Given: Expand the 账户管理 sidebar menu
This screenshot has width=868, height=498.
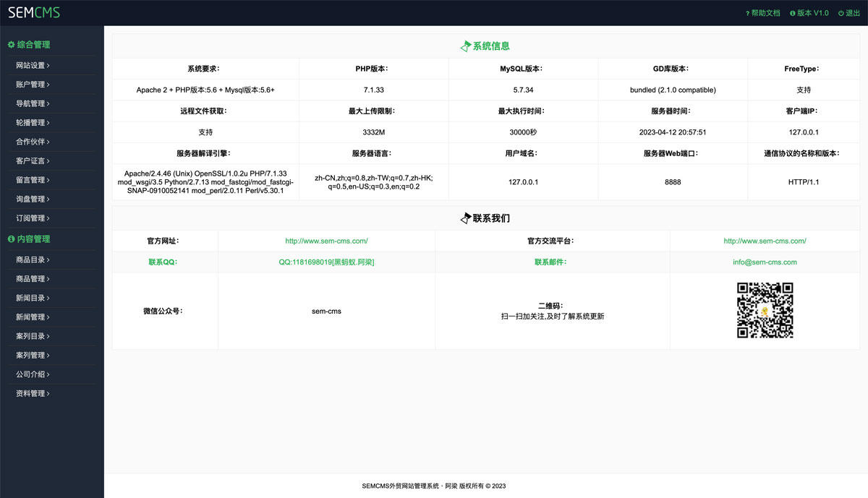Looking at the screenshot, I should (33, 85).
